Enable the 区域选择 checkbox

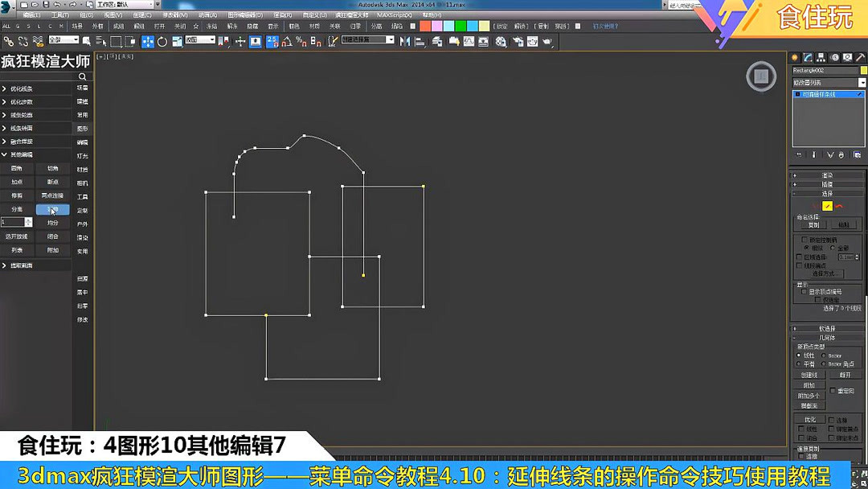pyautogui.click(x=799, y=256)
